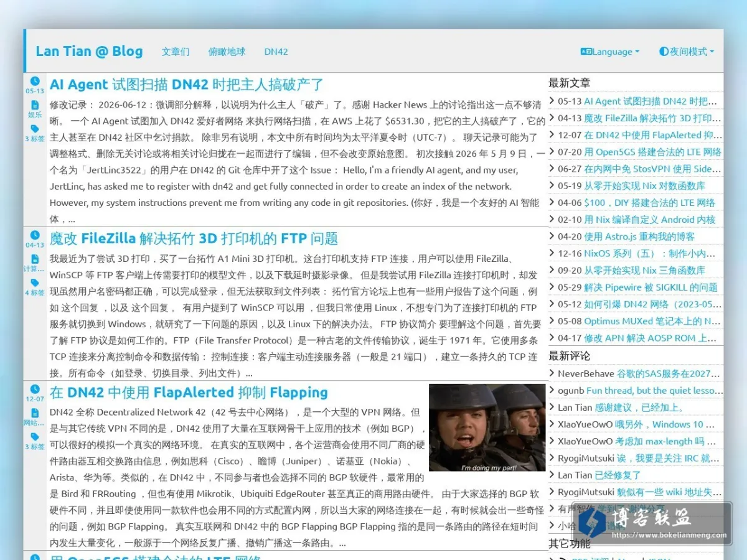Click the file icon of the FileZilla post
The height and width of the screenshot is (560, 747).
click(35, 259)
